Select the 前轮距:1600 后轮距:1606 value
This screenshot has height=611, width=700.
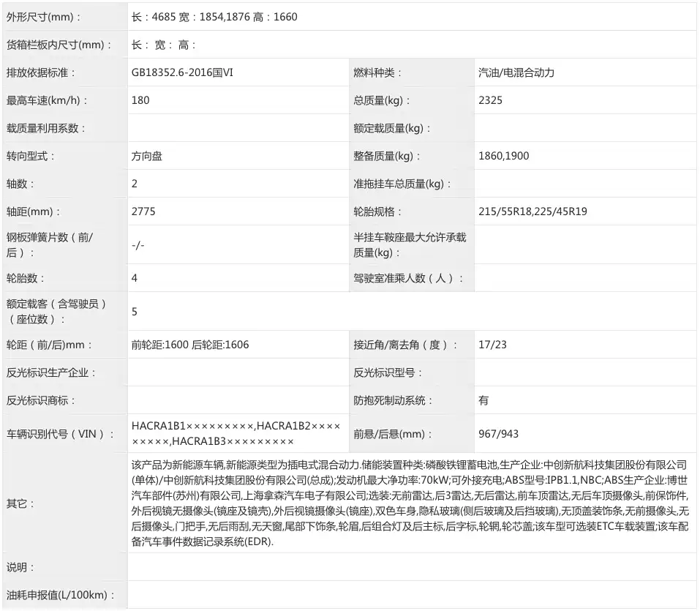(x=190, y=345)
